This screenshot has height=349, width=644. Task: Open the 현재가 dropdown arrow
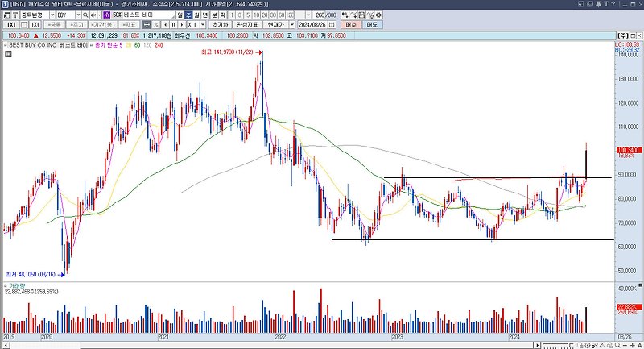292,25
